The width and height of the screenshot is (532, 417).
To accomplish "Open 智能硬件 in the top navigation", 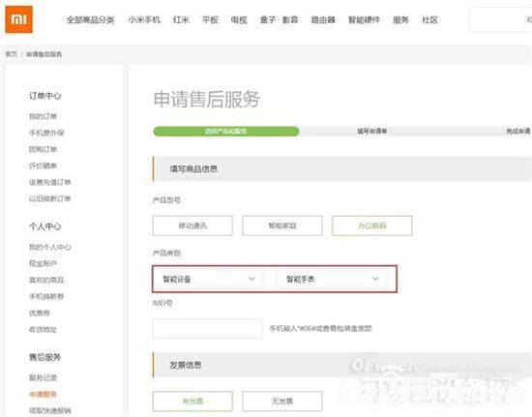I will 364,20.
